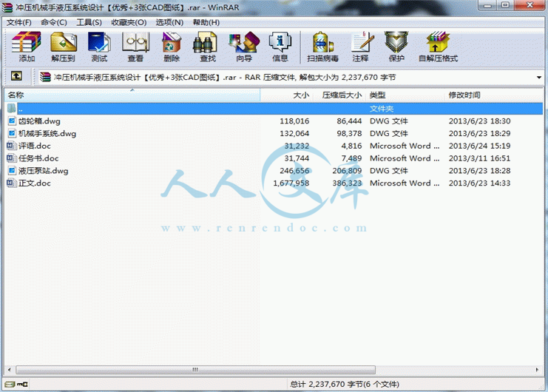Open the 查找 (Find) binoculars icon
The width and height of the screenshot is (548, 392).
tap(208, 47)
